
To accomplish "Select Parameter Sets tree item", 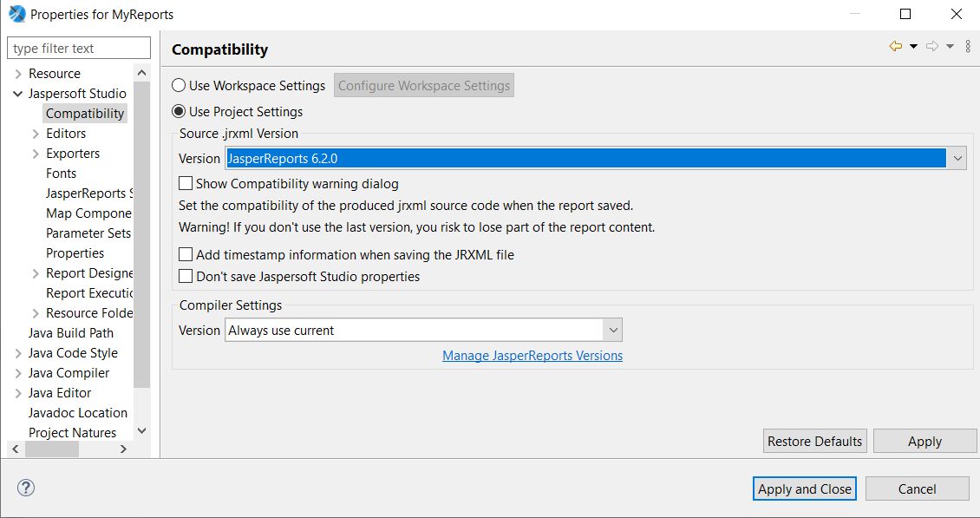I will click(x=88, y=233).
